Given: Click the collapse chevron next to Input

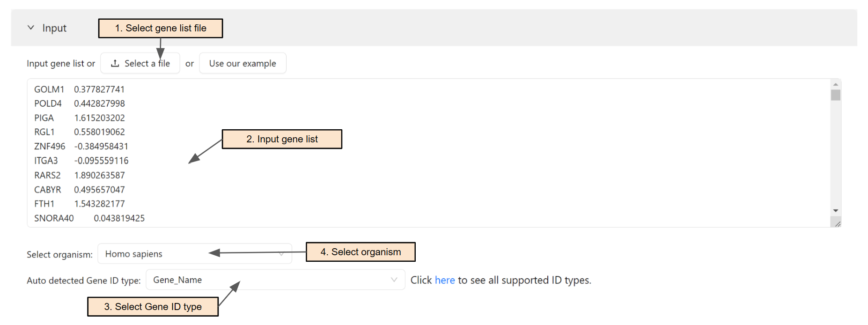Looking at the screenshot, I should (31, 28).
